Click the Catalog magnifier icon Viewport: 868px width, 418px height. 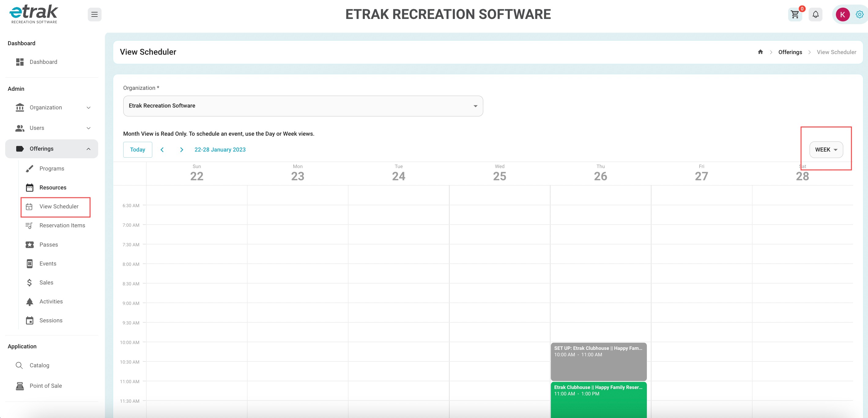tap(19, 365)
